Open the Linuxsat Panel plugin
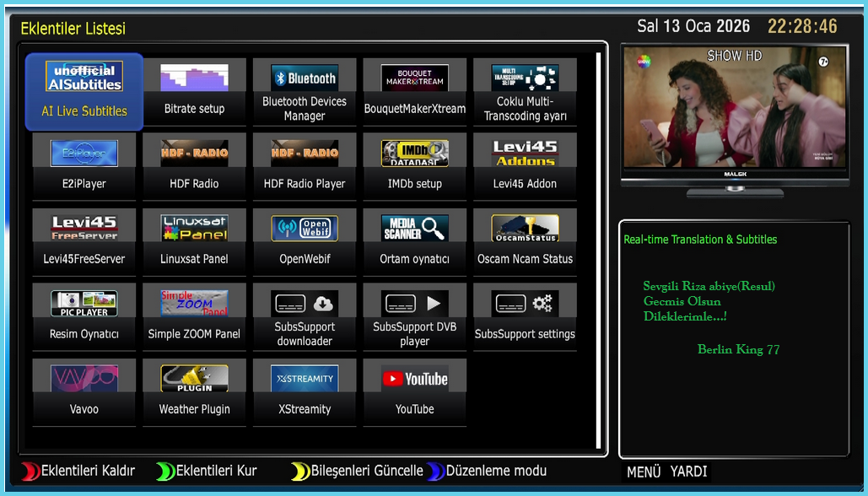The height and width of the screenshot is (496, 868). [194, 242]
